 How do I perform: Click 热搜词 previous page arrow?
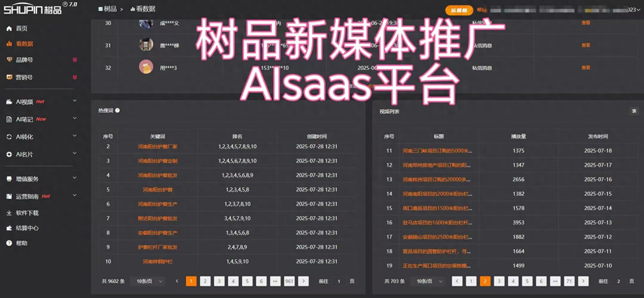[x=177, y=281]
